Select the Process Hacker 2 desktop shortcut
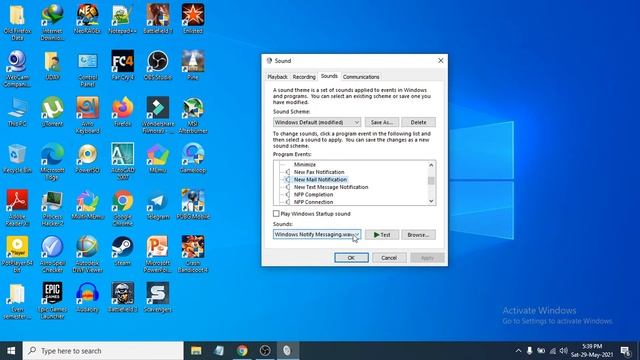Viewport: 640px width, 360px height. [x=52, y=208]
